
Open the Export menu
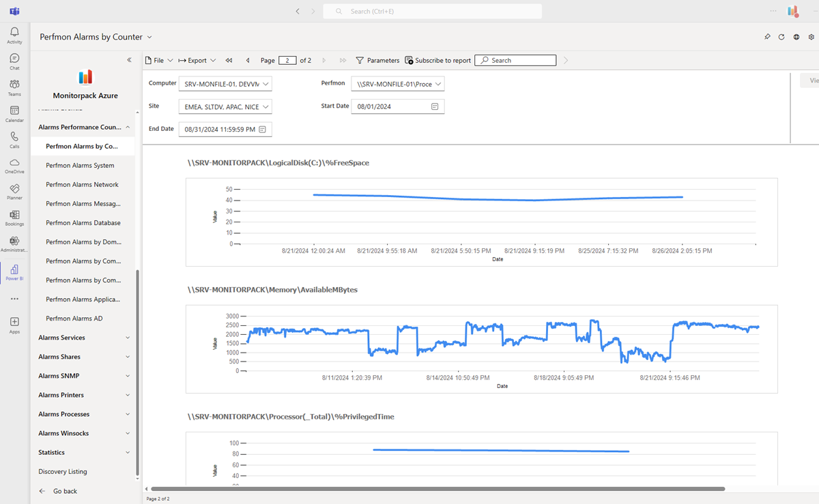pyautogui.click(x=197, y=61)
